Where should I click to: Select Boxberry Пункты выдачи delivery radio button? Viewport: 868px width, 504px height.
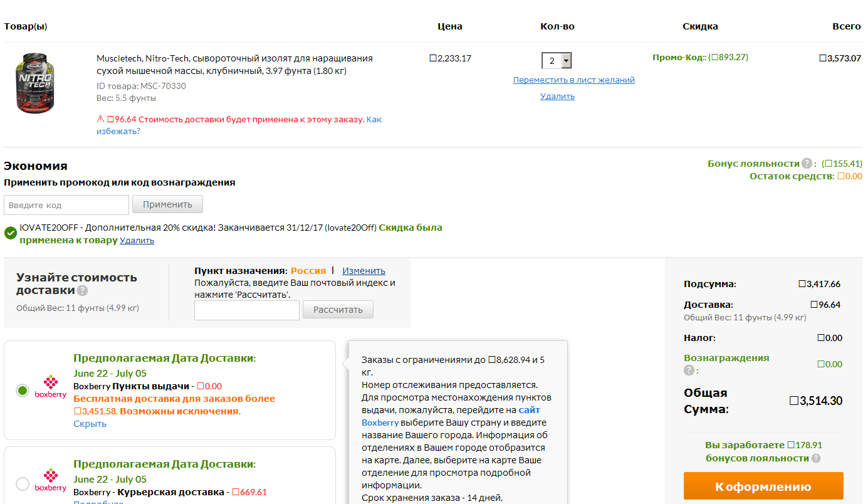[x=23, y=391]
